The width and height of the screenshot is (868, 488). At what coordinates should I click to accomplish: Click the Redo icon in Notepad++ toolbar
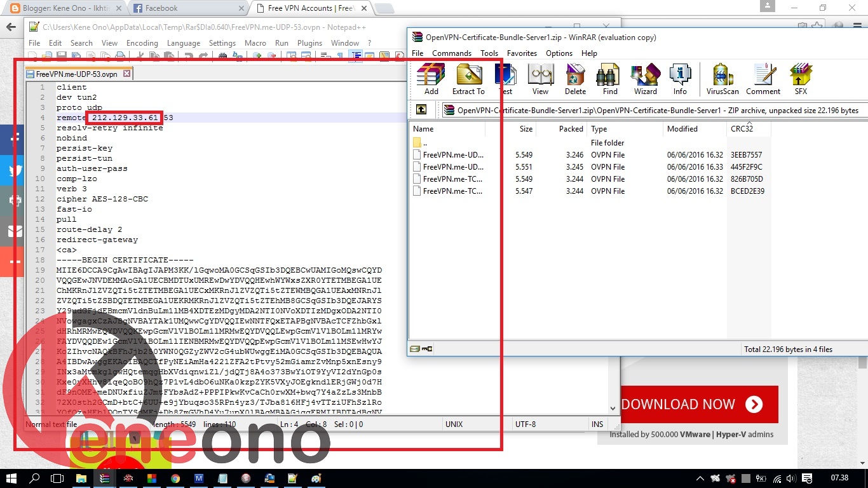point(203,55)
